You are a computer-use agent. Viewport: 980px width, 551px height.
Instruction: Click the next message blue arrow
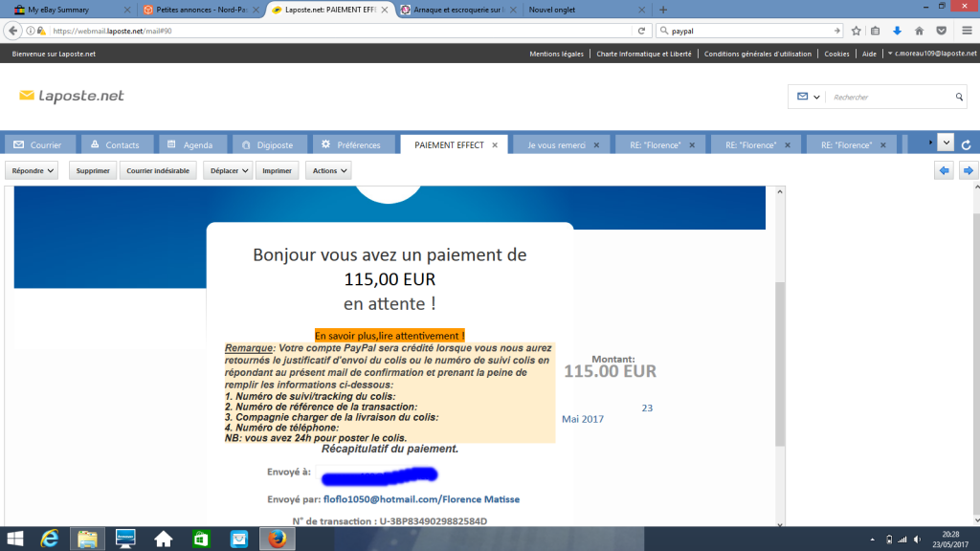[x=968, y=170]
